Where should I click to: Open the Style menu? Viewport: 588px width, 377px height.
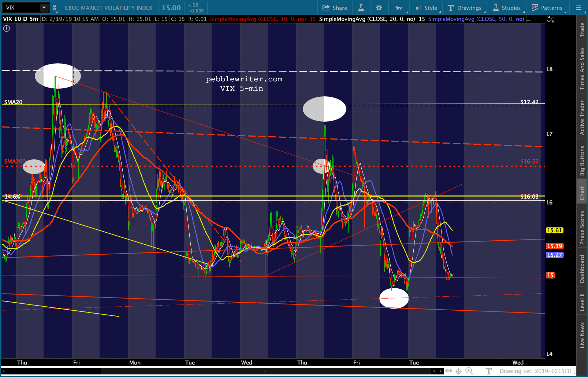coord(427,8)
